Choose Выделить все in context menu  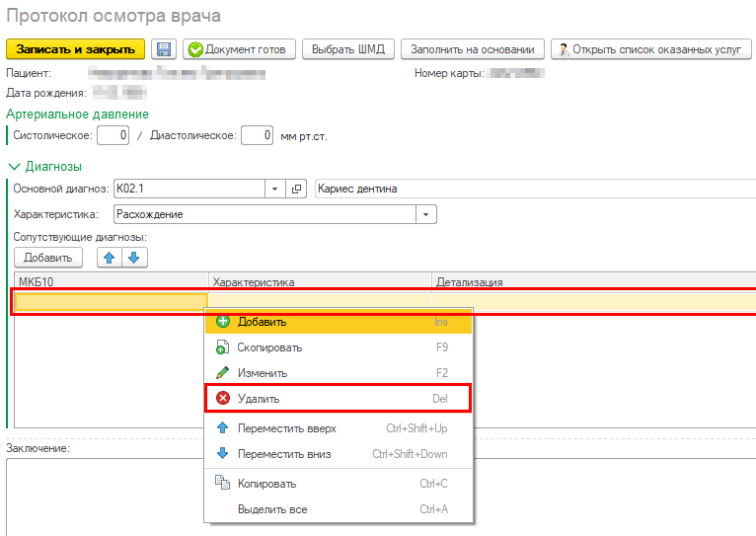271,509
